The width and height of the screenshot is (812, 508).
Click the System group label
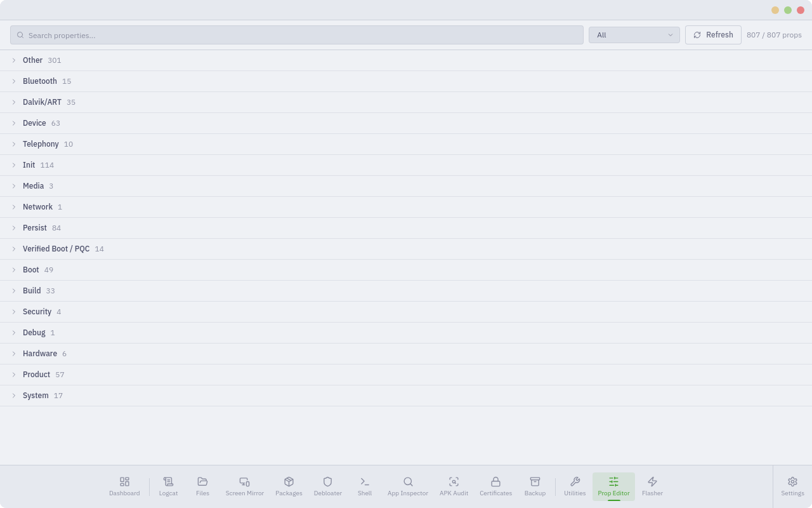click(36, 396)
